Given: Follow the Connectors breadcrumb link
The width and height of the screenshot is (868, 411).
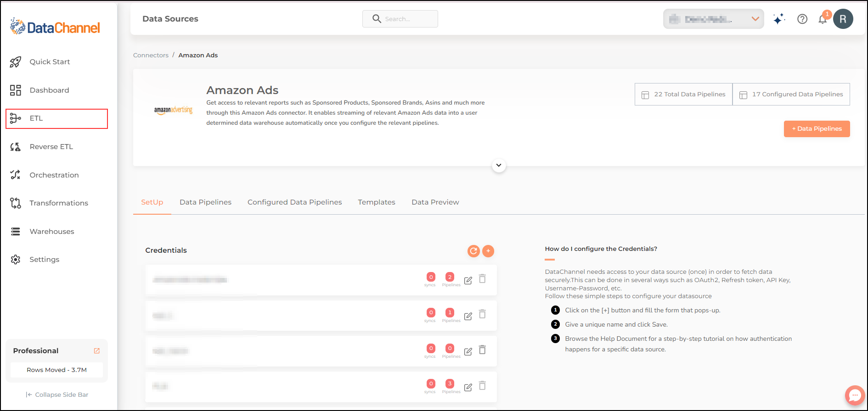Looking at the screenshot, I should pos(151,55).
